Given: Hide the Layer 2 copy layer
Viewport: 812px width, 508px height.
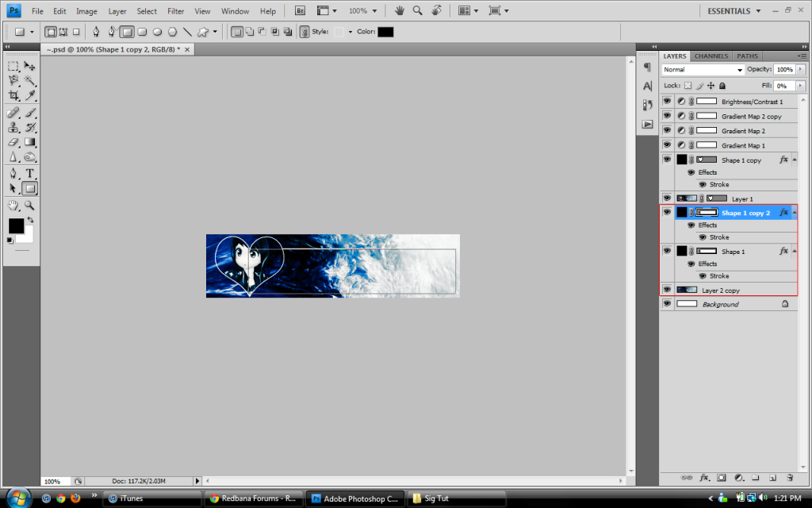Looking at the screenshot, I should click(667, 290).
